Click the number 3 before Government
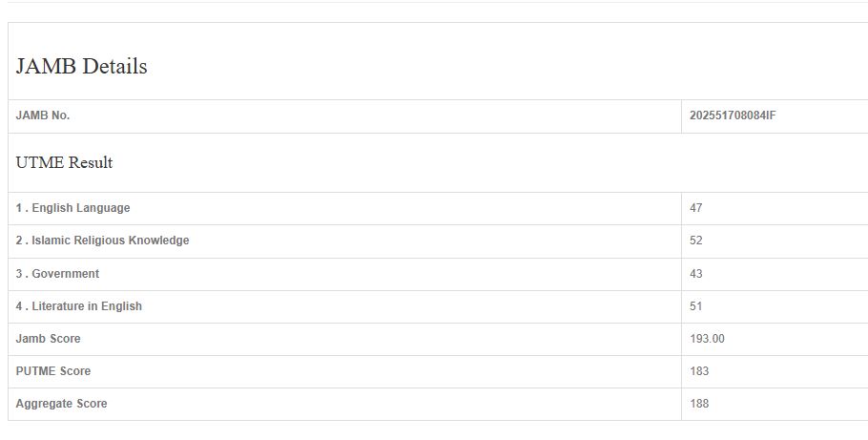This screenshot has width=868, height=440. coord(19,274)
